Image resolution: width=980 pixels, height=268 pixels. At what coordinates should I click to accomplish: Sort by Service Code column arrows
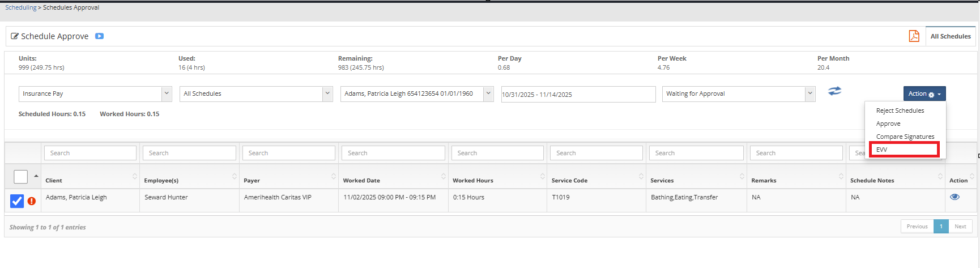coord(641,177)
